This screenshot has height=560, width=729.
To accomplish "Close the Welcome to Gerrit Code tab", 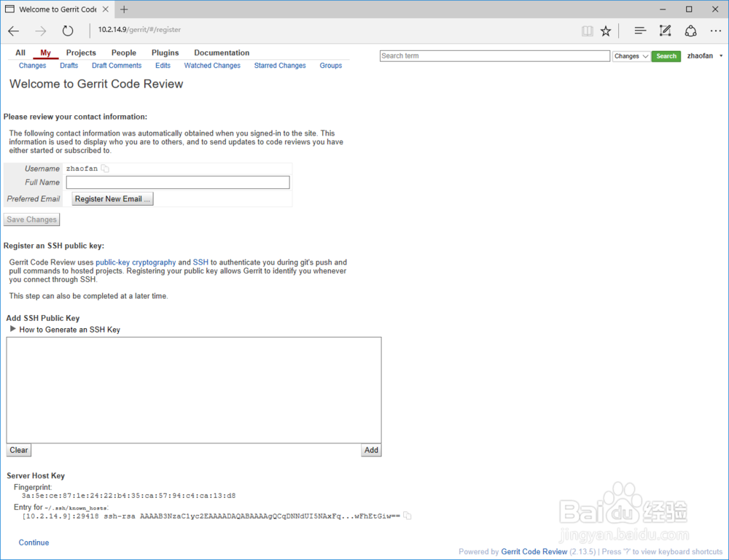I will pos(106,9).
